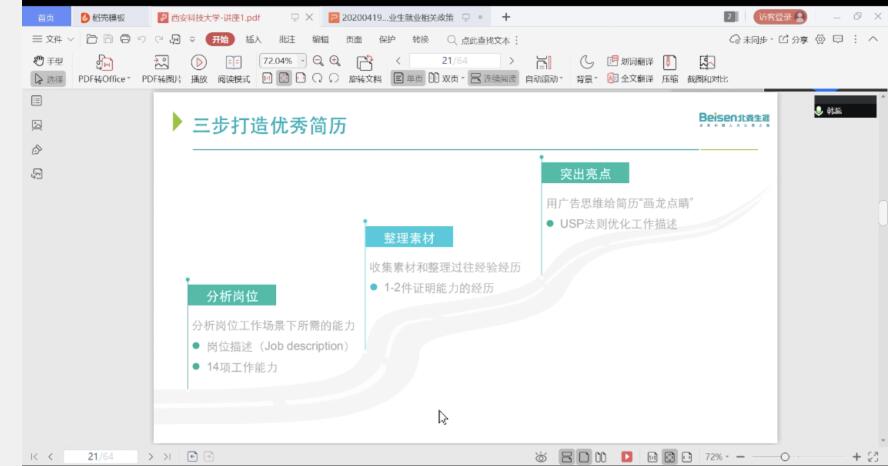Click the 访客登录 guest login button
This screenshot has height=466, width=888.
780,17
